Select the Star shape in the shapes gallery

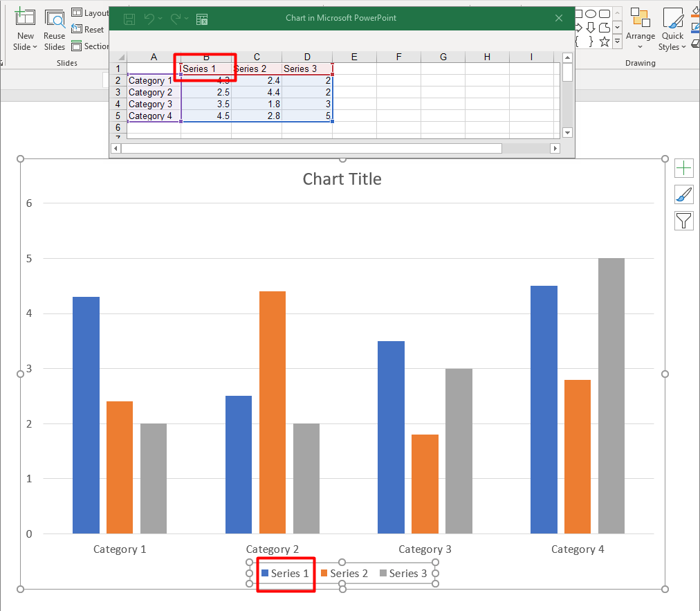point(604,41)
